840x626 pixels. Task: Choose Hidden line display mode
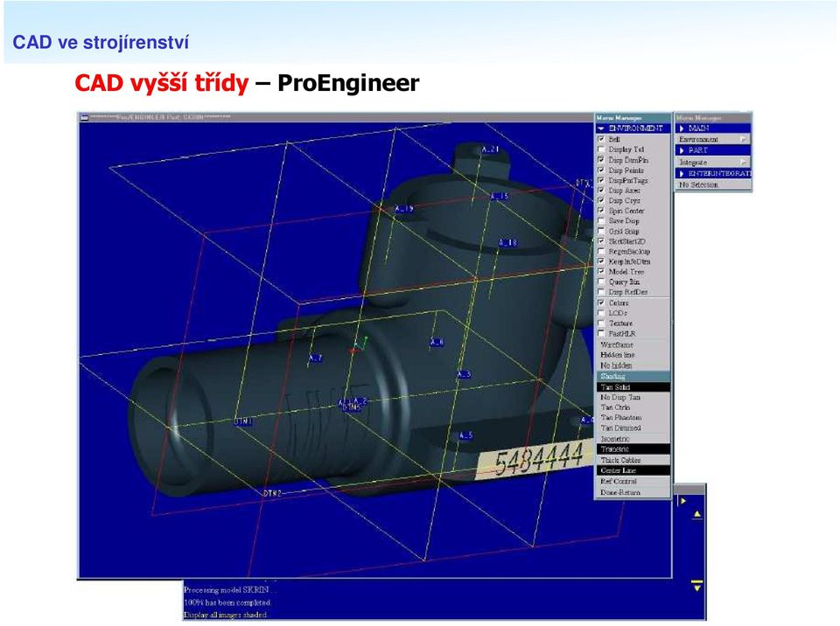tap(633, 355)
